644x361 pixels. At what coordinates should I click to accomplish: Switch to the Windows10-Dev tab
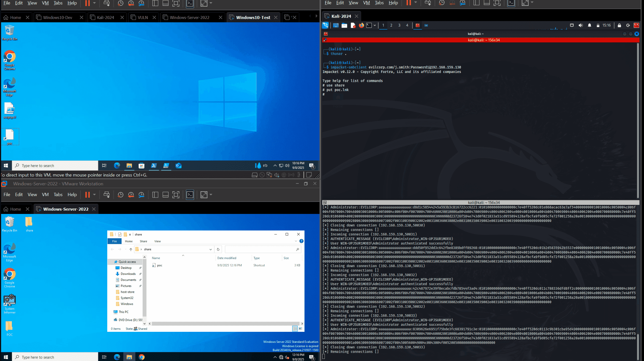[58, 18]
